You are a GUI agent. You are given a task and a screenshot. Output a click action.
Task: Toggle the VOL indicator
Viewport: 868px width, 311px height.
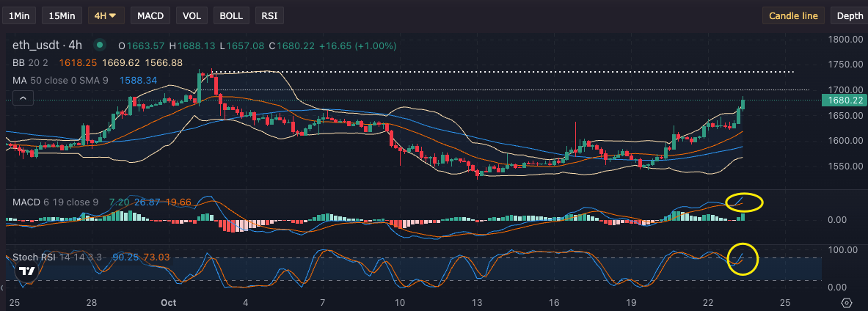coord(192,15)
